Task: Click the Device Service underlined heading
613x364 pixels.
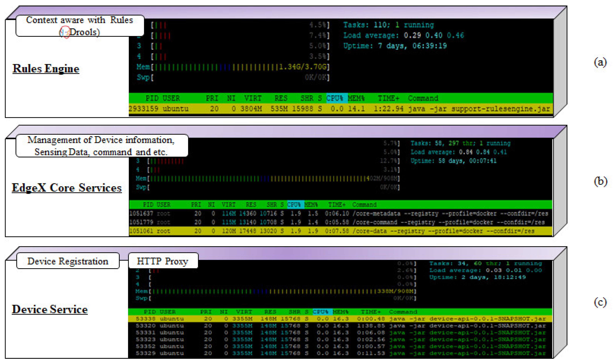Action: pyautogui.click(x=50, y=309)
